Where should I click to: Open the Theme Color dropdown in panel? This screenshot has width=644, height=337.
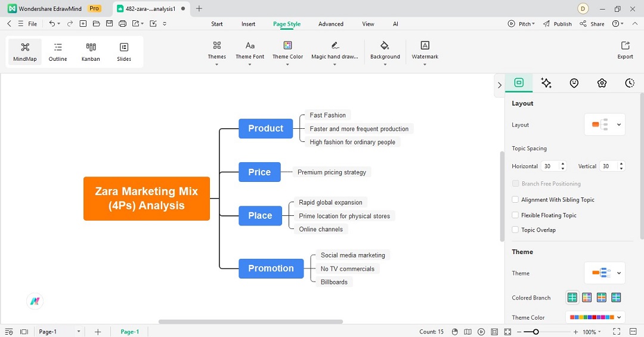[595, 317]
